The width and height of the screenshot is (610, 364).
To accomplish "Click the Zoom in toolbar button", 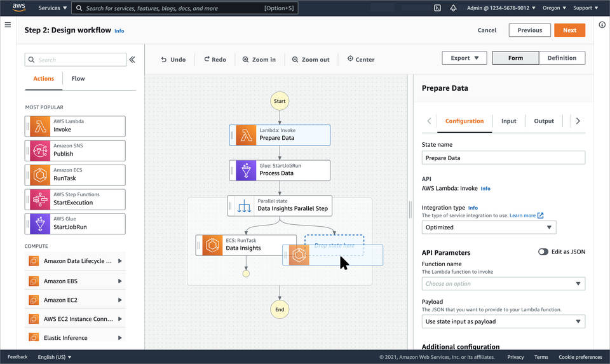I will pyautogui.click(x=259, y=60).
